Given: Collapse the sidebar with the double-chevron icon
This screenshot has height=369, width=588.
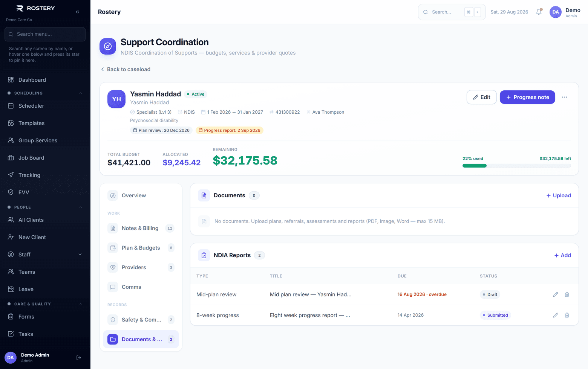Looking at the screenshot, I should (x=77, y=12).
